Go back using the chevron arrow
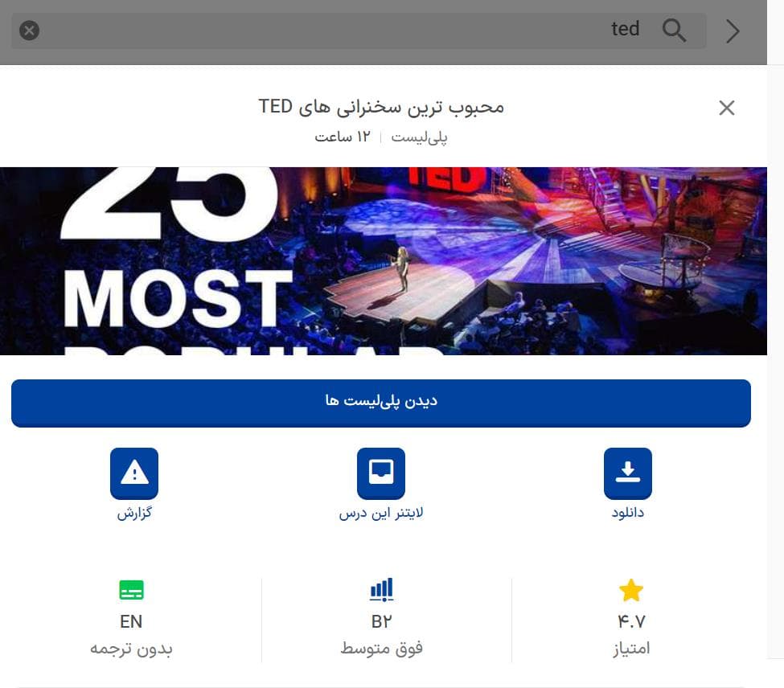 tap(733, 31)
